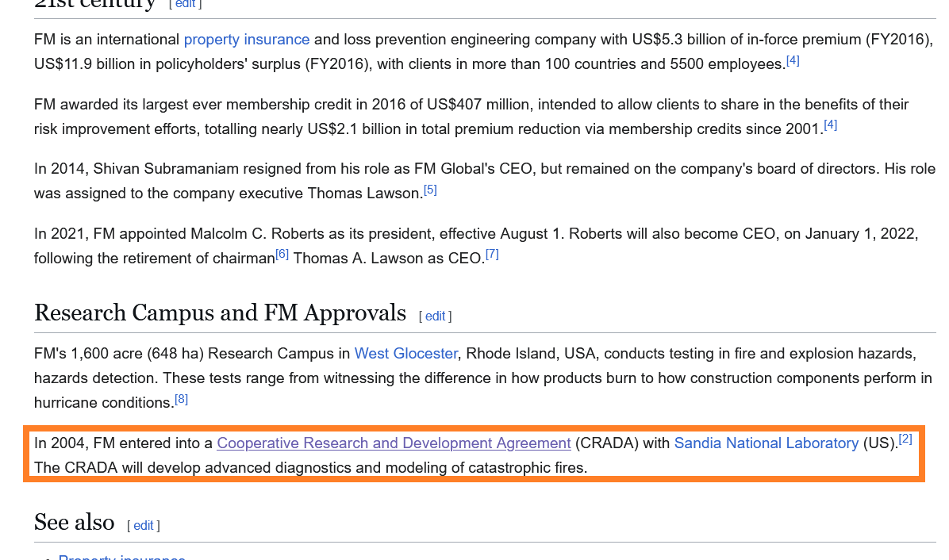The height and width of the screenshot is (560, 949).
Task: Open citation [7] after Lawson as CEO
Action: click(x=492, y=254)
